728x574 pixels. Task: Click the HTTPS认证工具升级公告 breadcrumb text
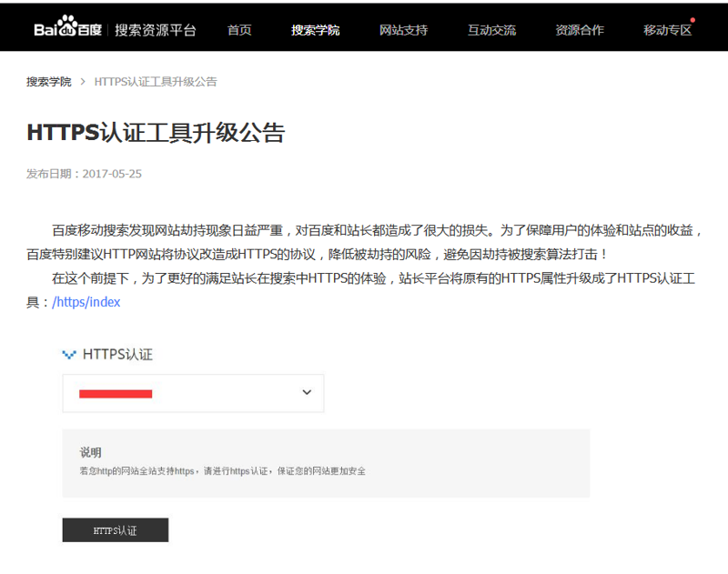point(156,82)
